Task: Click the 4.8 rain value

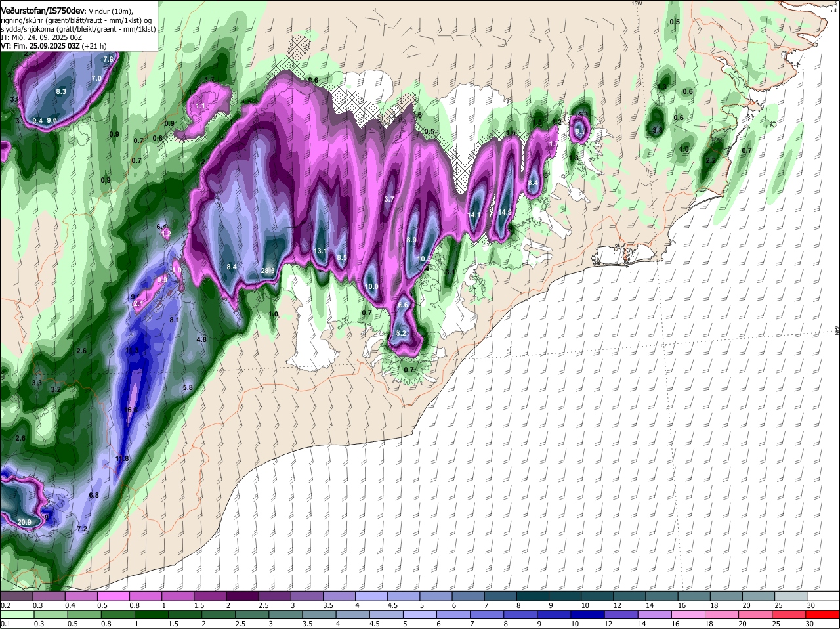Action: pyautogui.click(x=201, y=340)
